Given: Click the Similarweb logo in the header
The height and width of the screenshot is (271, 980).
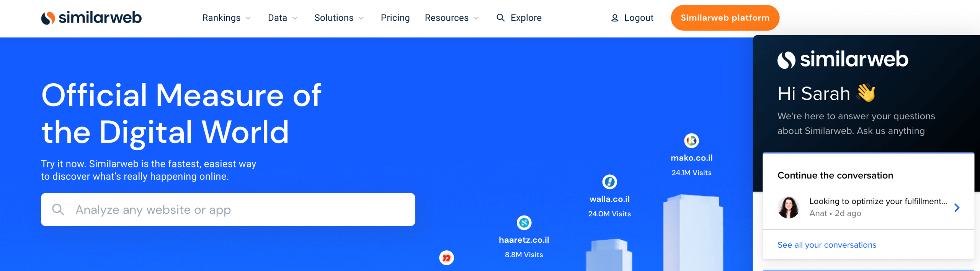Looking at the screenshot, I should pos(91,18).
